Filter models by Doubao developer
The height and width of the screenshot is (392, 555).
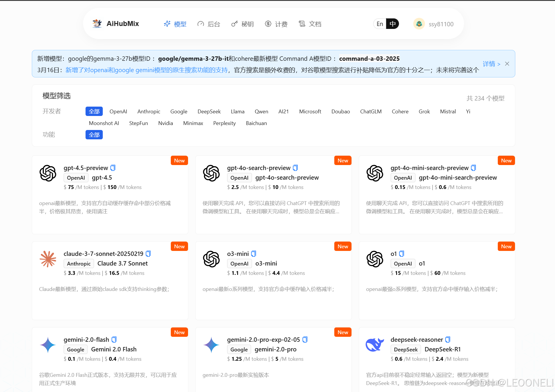tap(340, 111)
